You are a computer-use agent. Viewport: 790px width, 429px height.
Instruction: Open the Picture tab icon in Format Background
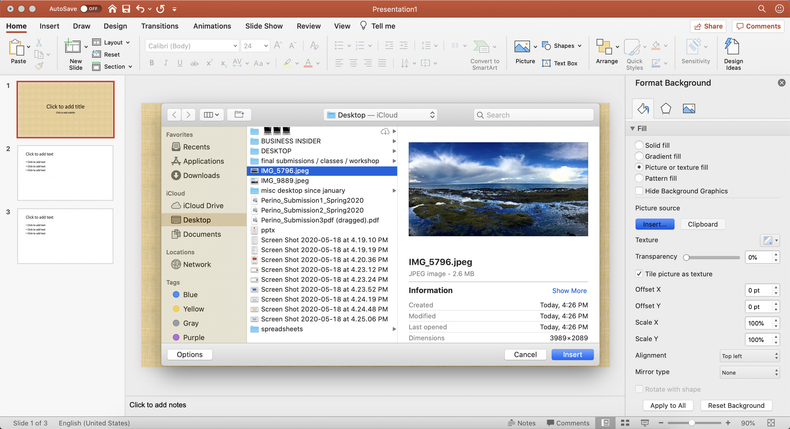(x=689, y=108)
